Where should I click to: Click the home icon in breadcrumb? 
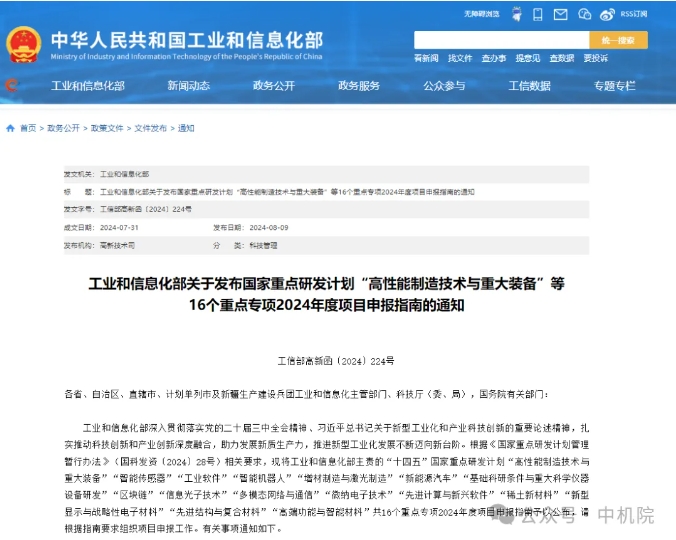(x=10, y=128)
